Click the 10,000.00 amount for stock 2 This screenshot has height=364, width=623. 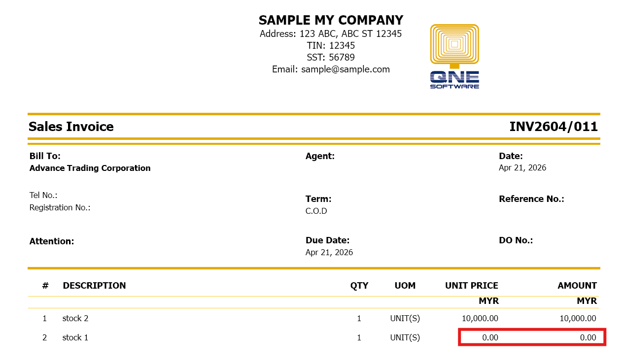[578, 319]
